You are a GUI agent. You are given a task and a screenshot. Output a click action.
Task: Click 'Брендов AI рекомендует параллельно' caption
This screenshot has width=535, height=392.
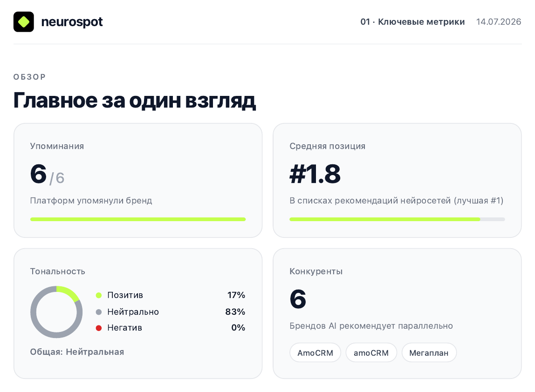pos(371,326)
